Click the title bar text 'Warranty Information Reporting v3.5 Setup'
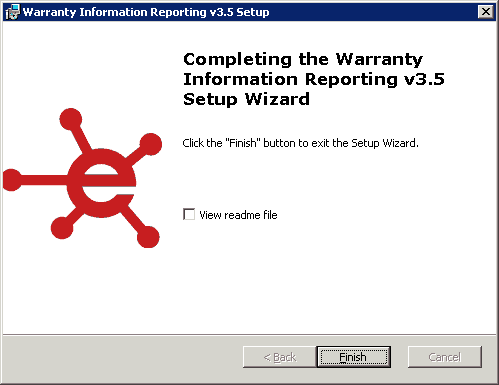499x385 pixels. point(146,12)
